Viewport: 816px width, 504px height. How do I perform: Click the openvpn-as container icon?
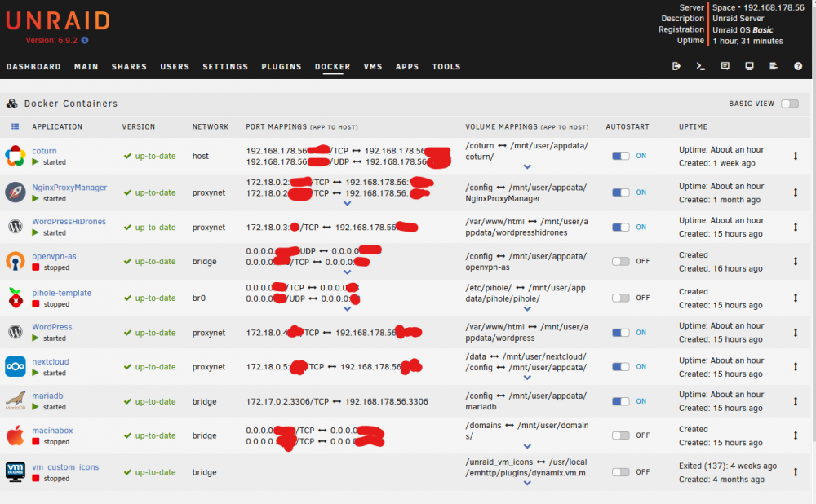click(15, 261)
